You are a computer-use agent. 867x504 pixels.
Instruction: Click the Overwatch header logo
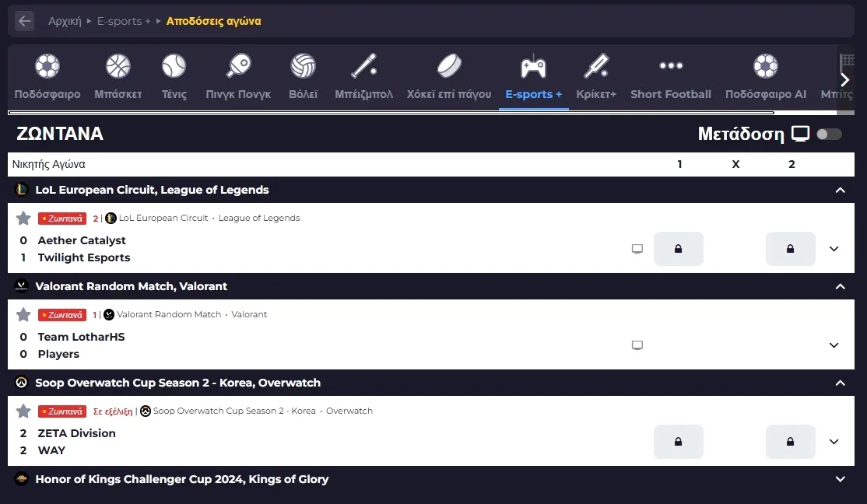point(22,383)
